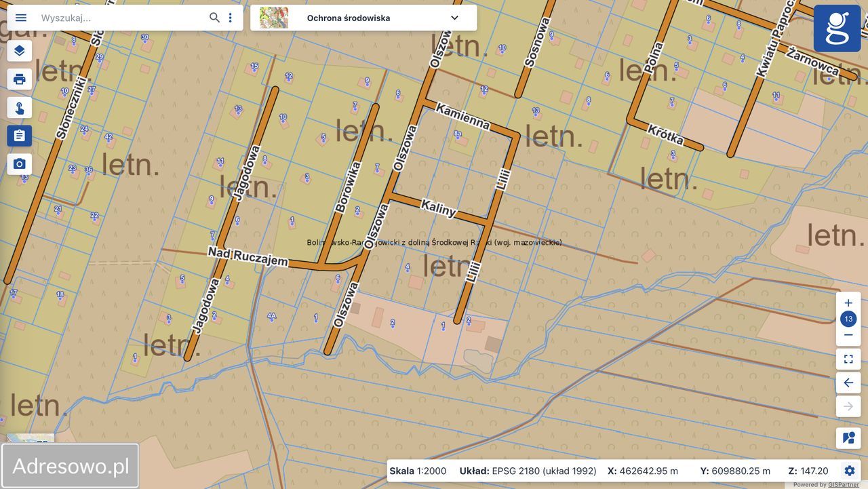Click the Z value 147.20

click(x=808, y=471)
